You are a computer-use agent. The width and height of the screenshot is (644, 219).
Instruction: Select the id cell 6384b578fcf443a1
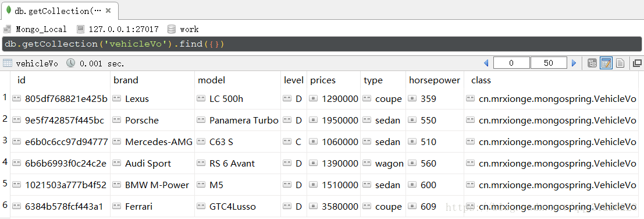pos(61,206)
